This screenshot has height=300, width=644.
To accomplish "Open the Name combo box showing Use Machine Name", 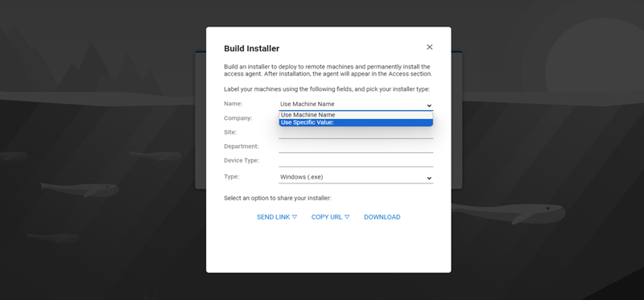I will [x=356, y=105].
